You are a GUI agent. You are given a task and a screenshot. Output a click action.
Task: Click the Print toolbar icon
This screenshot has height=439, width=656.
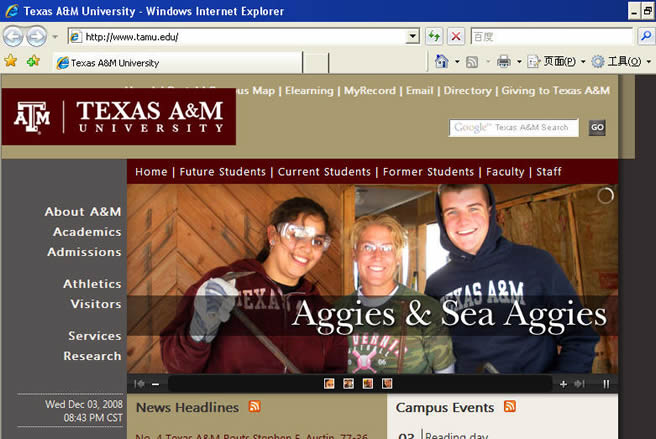pyautogui.click(x=504, y=62)
